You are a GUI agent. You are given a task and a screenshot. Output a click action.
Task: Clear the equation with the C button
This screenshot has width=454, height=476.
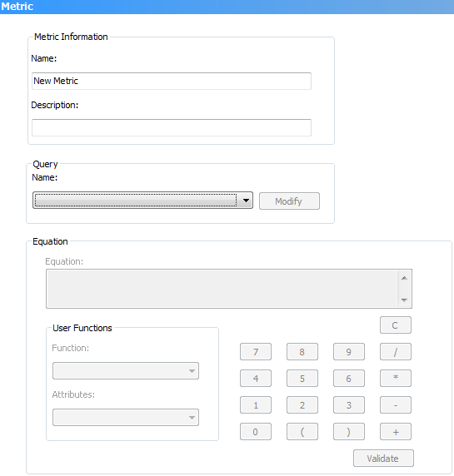(396, 325)
